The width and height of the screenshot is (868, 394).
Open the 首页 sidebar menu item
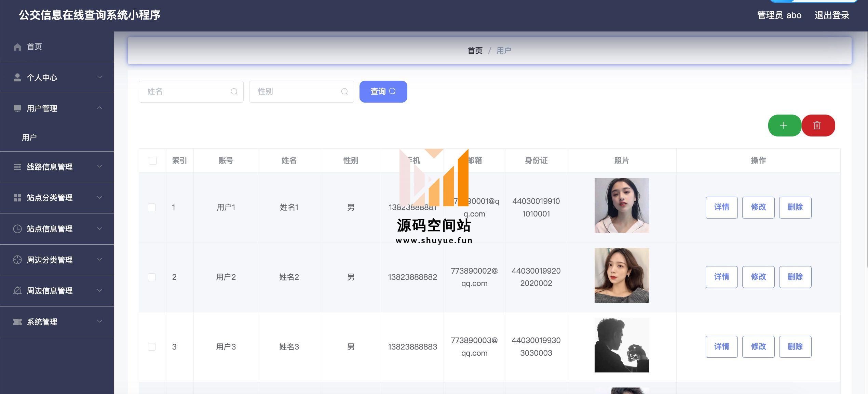click(57, 47)
